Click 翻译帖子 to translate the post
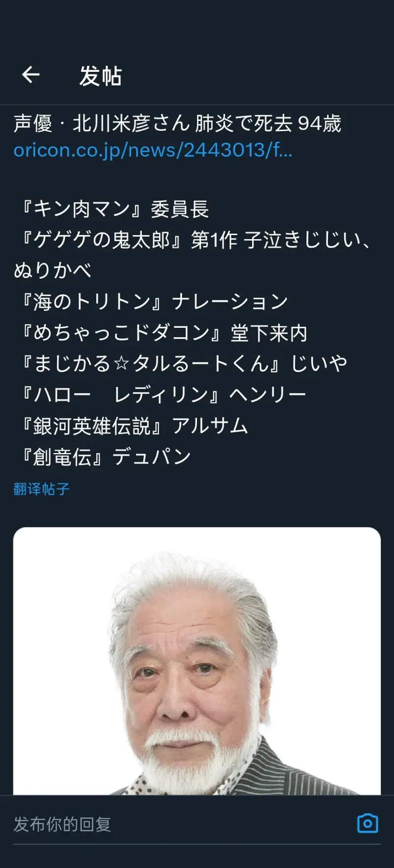394x868 pixels. tap(41, 489)
